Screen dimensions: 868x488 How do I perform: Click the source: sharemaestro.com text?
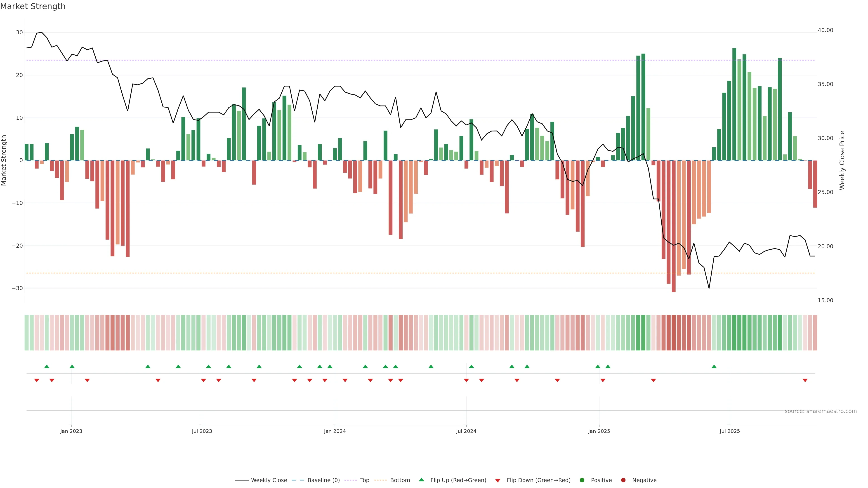pos(821,411)
